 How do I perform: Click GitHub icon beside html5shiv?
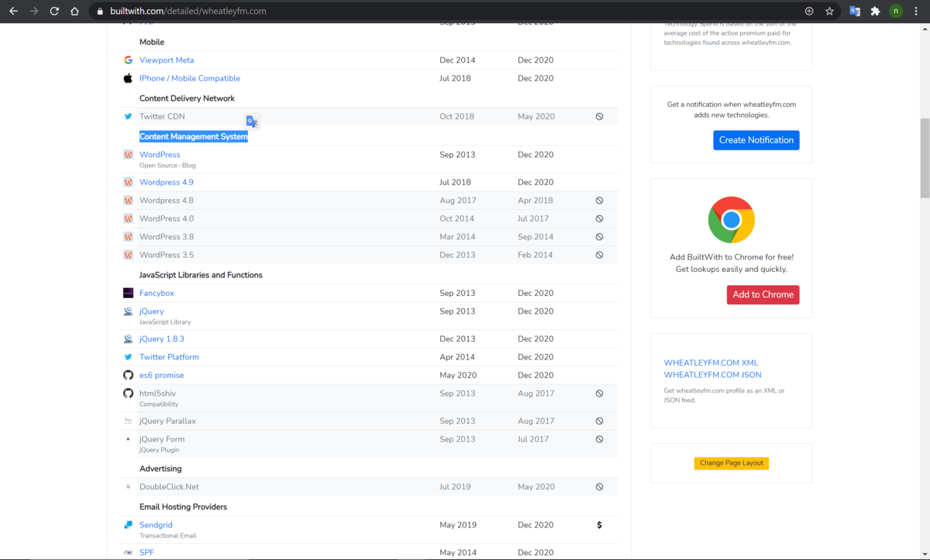tap(128, 393)
